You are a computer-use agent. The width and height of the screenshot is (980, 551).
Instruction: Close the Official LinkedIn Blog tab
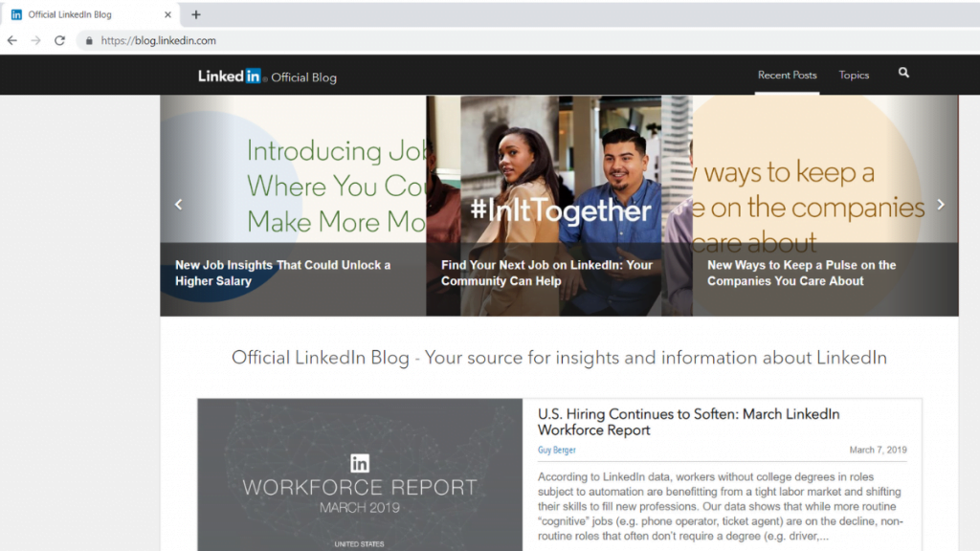[x=168, y=14]
